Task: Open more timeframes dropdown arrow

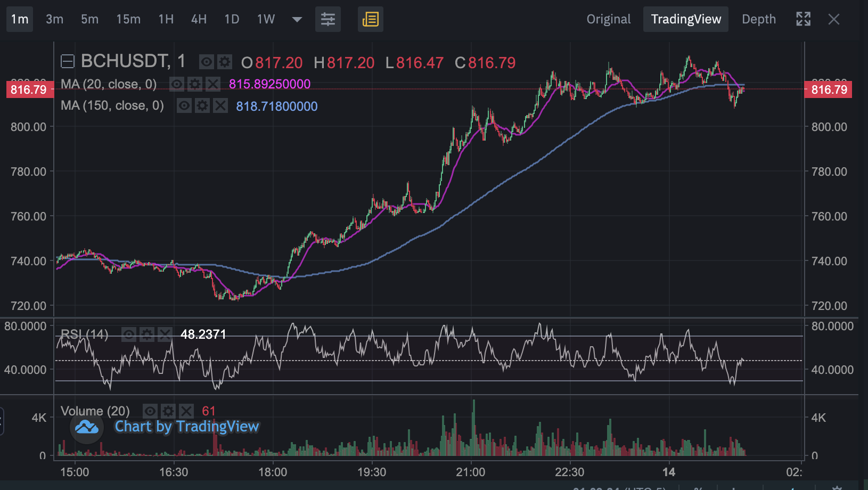Action: coord(297,20)
